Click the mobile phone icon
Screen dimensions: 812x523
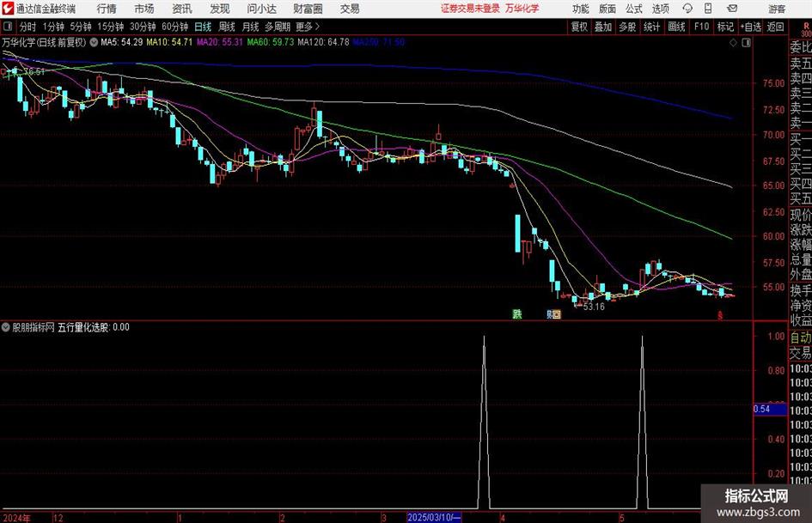tap(708, 9)
